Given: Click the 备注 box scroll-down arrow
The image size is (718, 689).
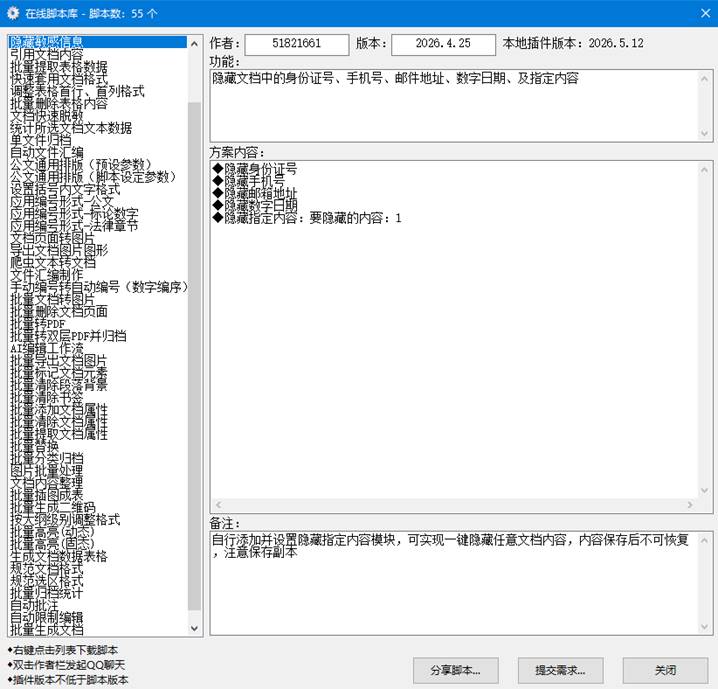Looking at the screenshot, I should tap(704, 626).
